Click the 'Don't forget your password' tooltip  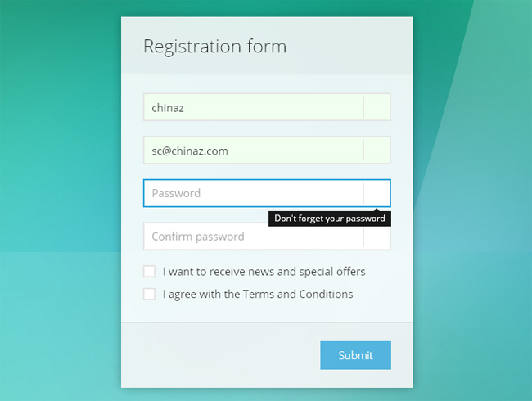(x=329, y=219)
